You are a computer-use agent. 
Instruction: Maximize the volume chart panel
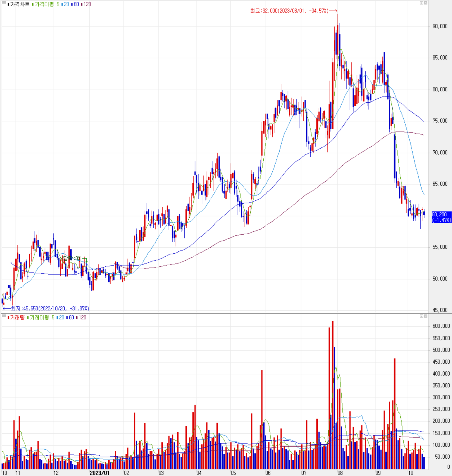422,316
